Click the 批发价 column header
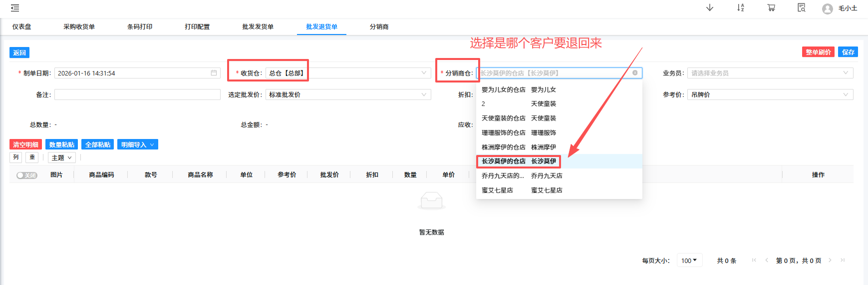 click(329, 174)
